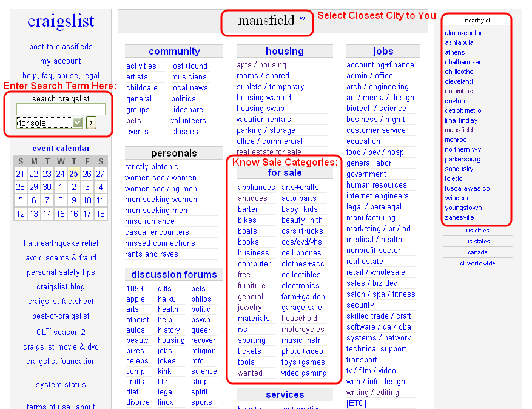
Task: Switch to zanesville in nearby cl
Action: coord(459,217)
